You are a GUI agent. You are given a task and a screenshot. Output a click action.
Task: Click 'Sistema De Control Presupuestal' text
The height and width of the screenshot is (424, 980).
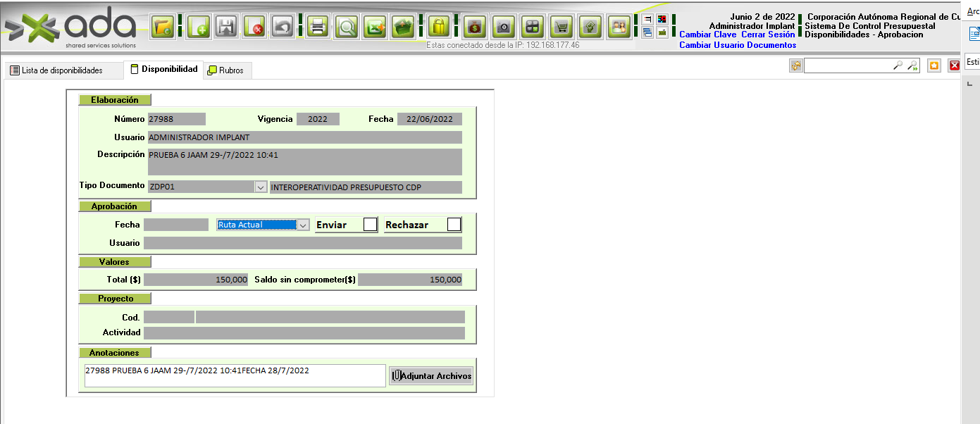click(x=870, y=26)
